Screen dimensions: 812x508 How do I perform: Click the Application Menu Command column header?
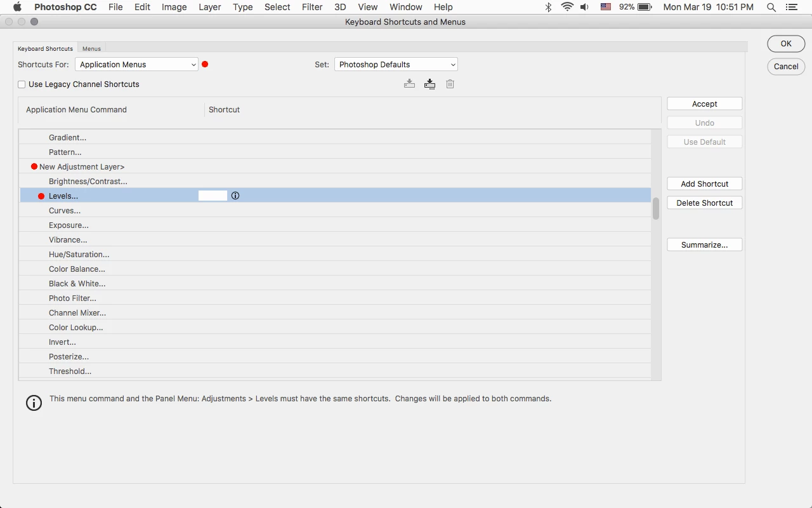[76, 109]
